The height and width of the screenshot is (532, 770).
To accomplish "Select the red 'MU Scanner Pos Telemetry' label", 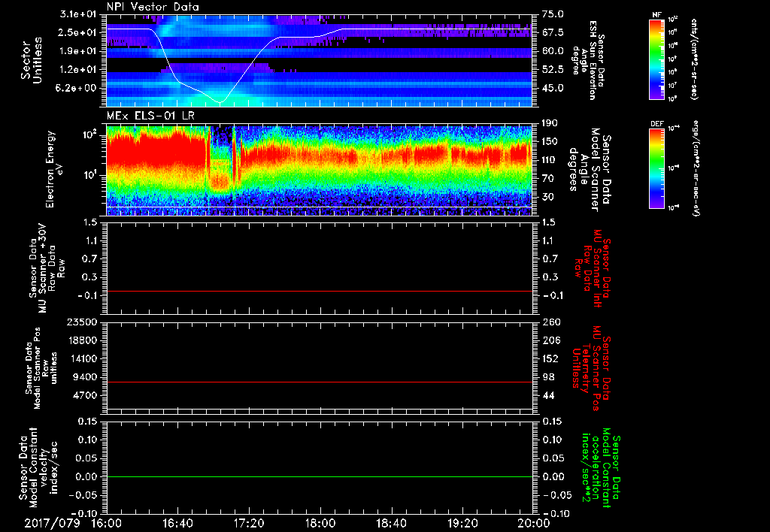I will point(590,368).
